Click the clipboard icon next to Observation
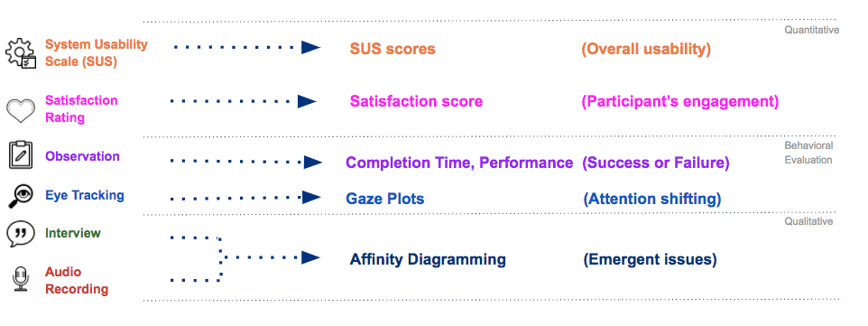Screen dimensions: 868x326 [x=21, y=154]
